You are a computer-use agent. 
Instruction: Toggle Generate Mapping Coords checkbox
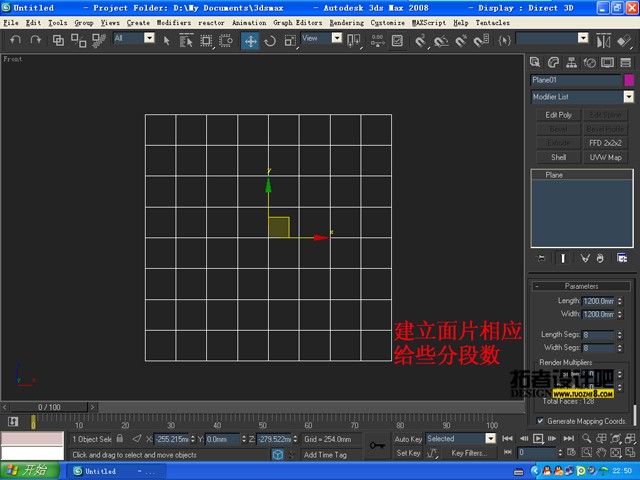[x=540, y=420]
